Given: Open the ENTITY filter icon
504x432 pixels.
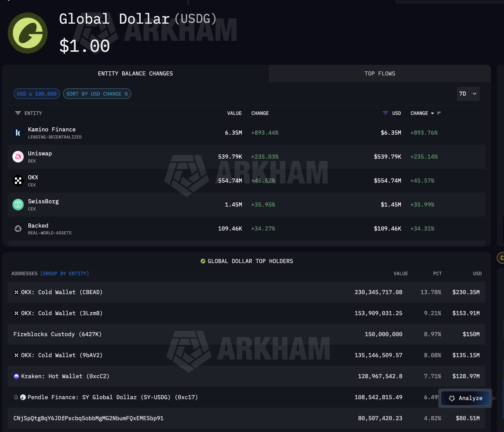Looking at the screenshot, I should 18,113.
